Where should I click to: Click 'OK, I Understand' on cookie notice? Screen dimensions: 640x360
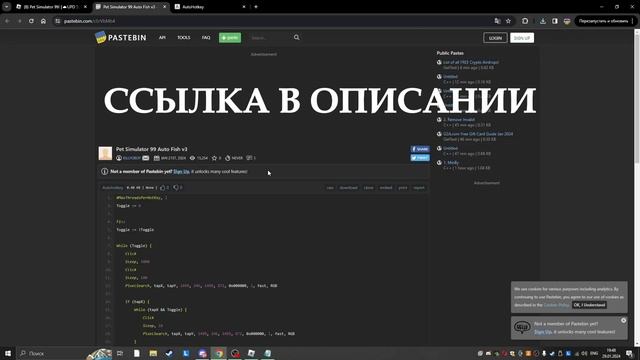click(589, 305)
